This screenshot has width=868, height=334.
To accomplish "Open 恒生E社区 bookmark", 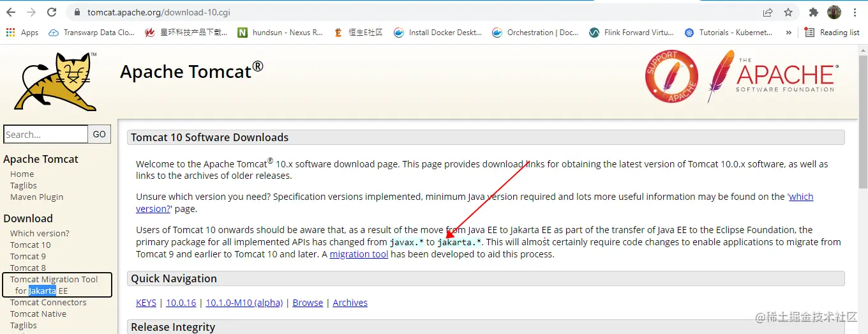I will [358, 33].
